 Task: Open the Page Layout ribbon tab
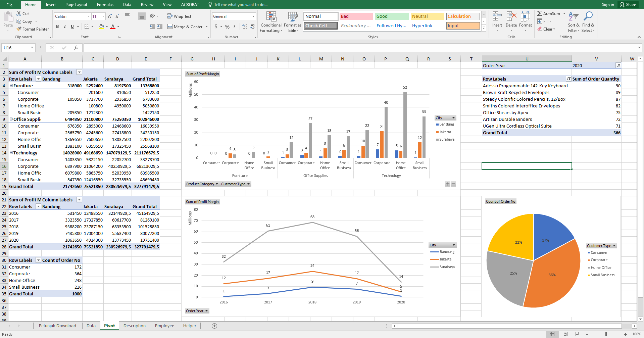tap(76, 5)
